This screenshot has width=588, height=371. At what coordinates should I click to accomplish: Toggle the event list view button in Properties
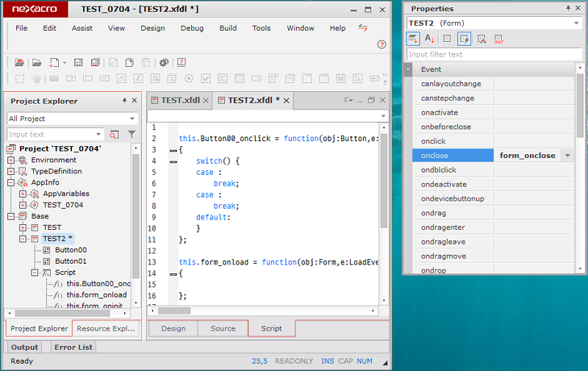tap(465, 39)
